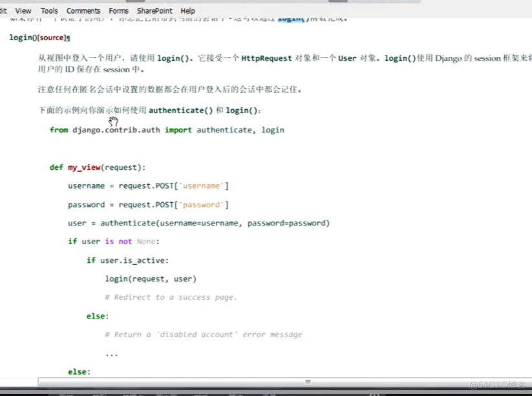532x396 pixels.
Task: Open the View menu
Action: [23, 10]
